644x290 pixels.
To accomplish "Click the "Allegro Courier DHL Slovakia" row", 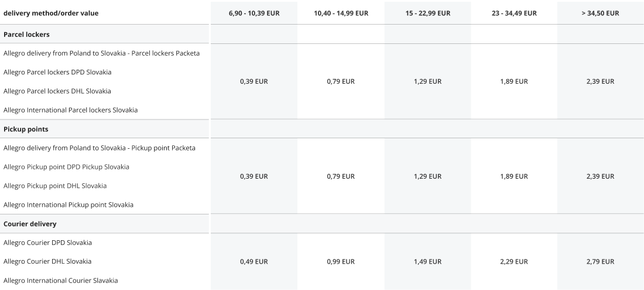I will point(47,261).
